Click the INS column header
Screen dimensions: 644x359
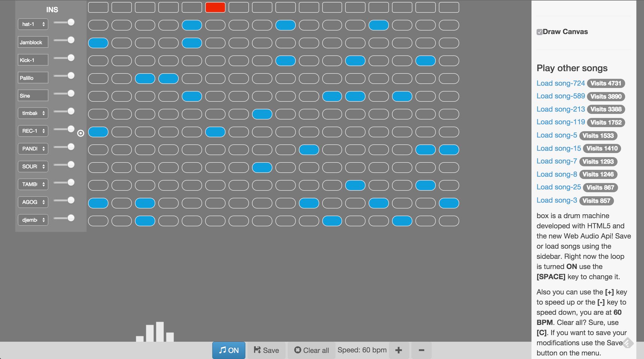point(52,10)
